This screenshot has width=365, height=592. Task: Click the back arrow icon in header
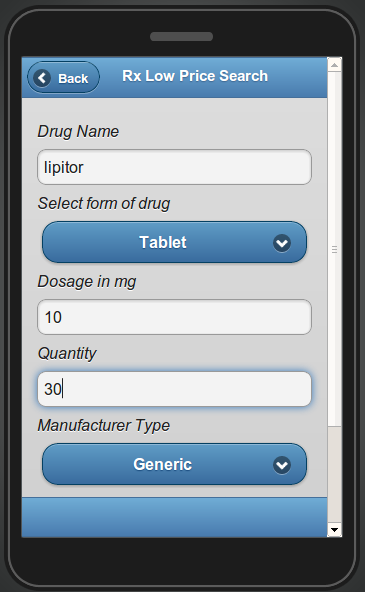point(42,78)
